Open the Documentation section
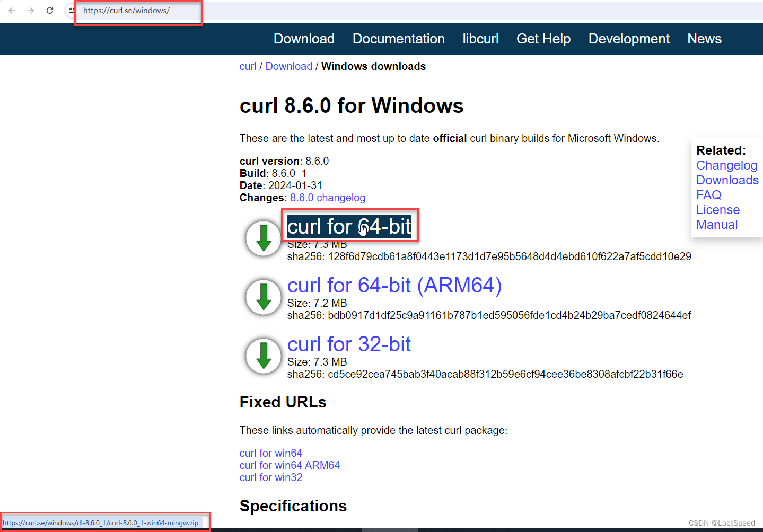Viewport: 763px width, 532px height. 398,39
